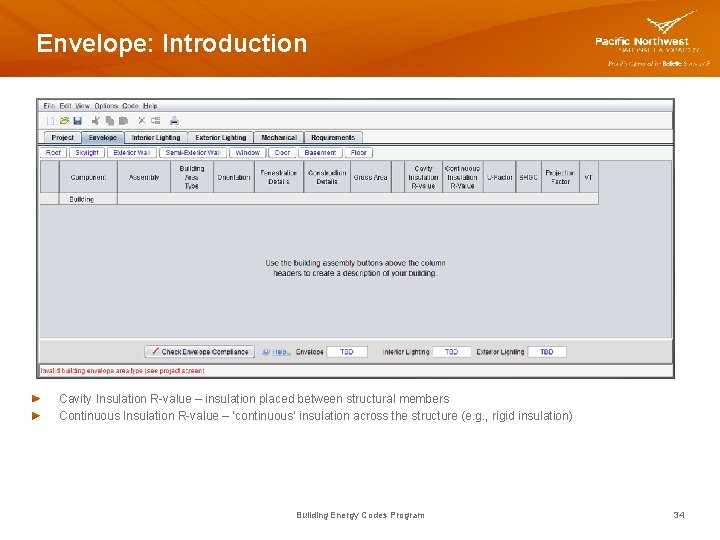Image resolution: width=720 pixels, height=540 pixels.
Task: Switch to the Interior Lighting tab
Action: (156, 137)
